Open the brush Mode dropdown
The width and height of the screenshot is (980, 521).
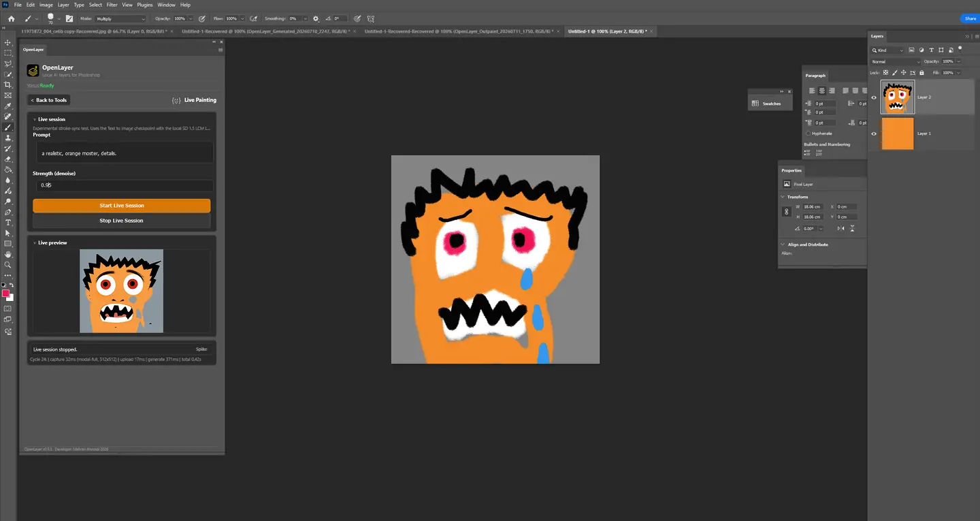(120, 18)
